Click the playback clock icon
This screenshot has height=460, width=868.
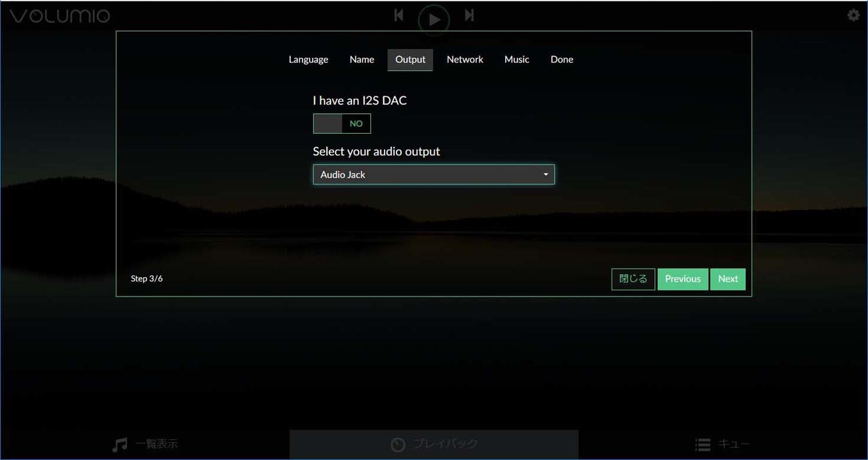coord(398,444)
